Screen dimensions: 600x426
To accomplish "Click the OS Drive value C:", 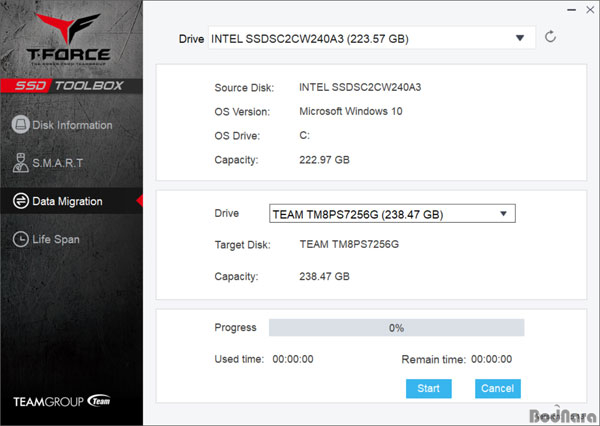I will click(x=304, y=135).
